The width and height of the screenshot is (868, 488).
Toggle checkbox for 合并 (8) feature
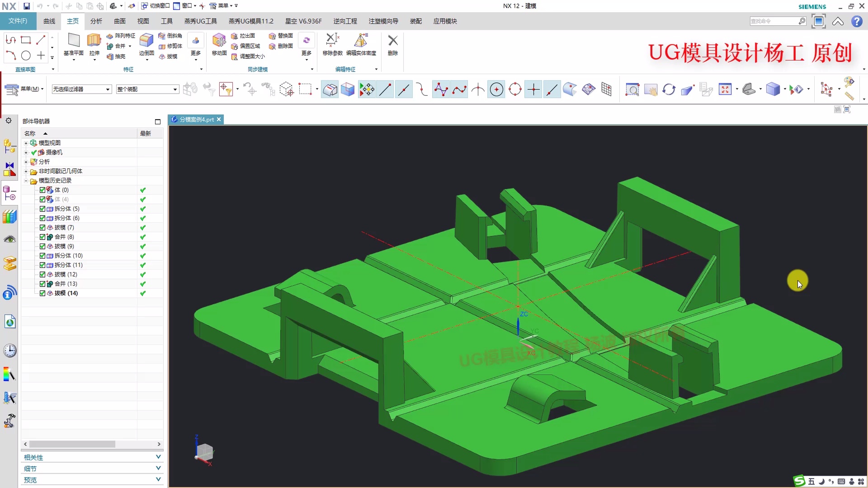click(42, 237)
